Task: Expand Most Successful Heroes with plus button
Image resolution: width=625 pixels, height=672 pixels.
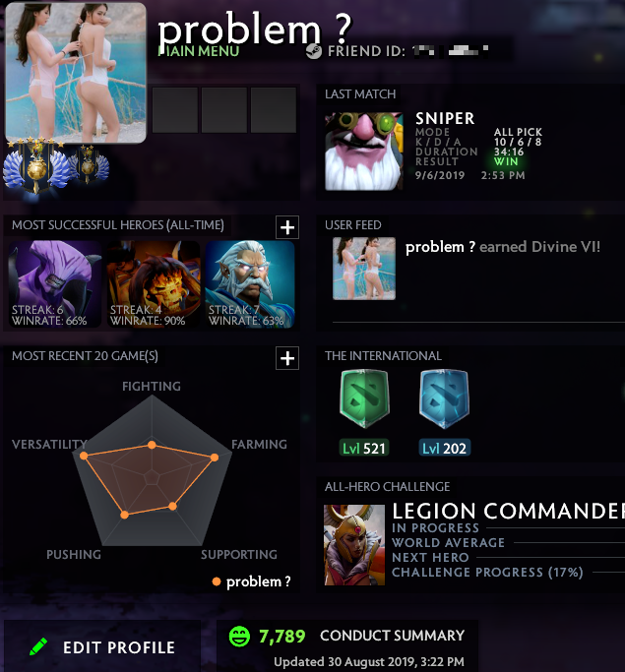Action: tap(287, 227)
